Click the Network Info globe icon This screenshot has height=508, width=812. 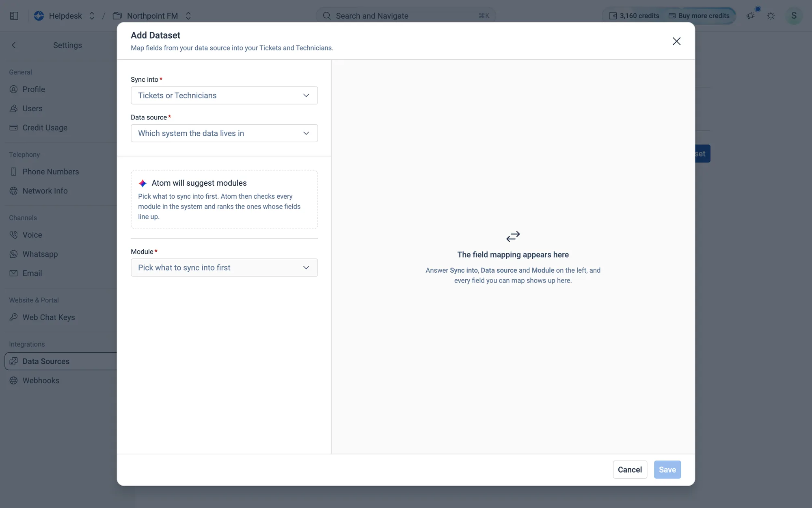(x=14, y=191)
